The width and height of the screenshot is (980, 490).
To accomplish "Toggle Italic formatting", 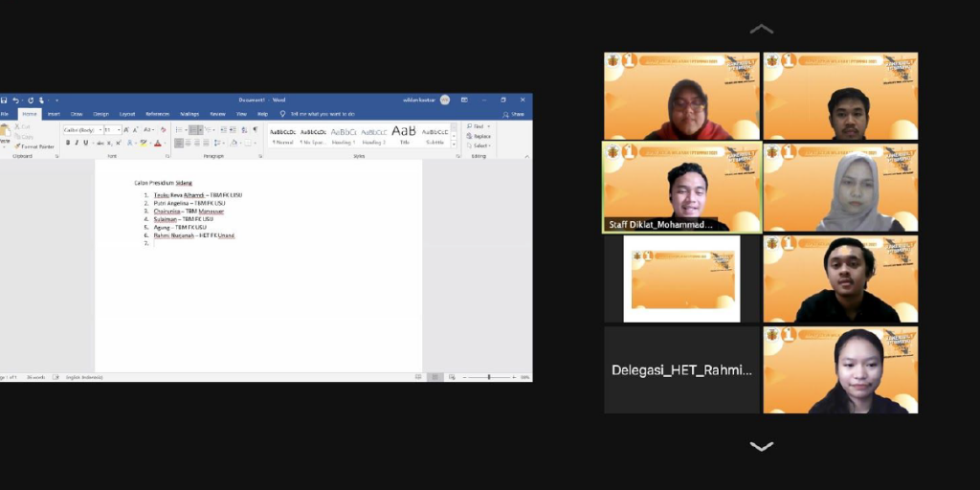I will tap(77, 143).
